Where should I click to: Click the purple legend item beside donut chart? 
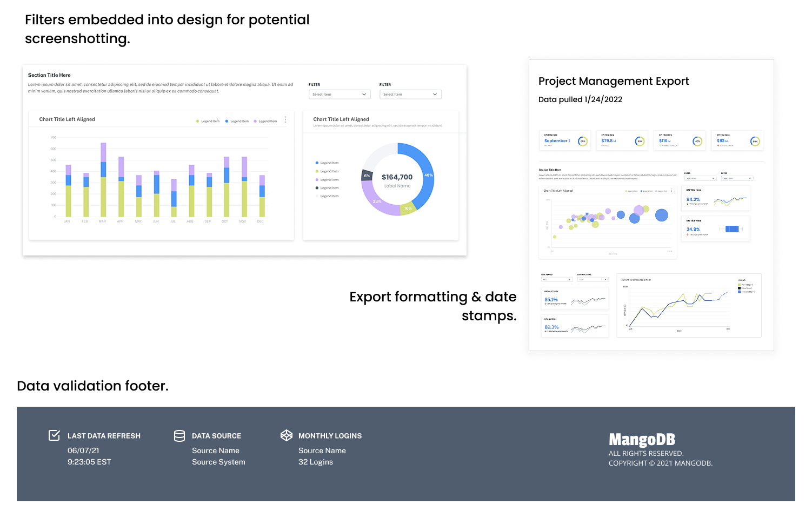pos(327,179)
